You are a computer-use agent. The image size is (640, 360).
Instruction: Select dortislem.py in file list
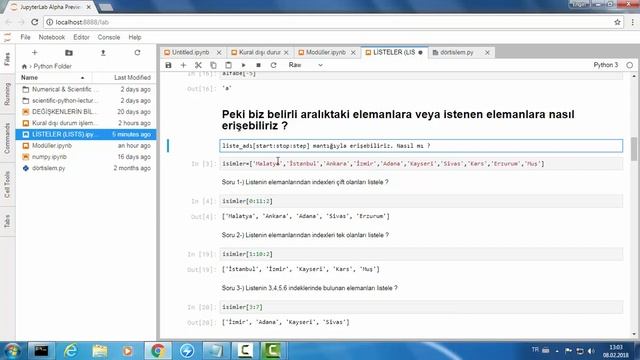[86, 168]
